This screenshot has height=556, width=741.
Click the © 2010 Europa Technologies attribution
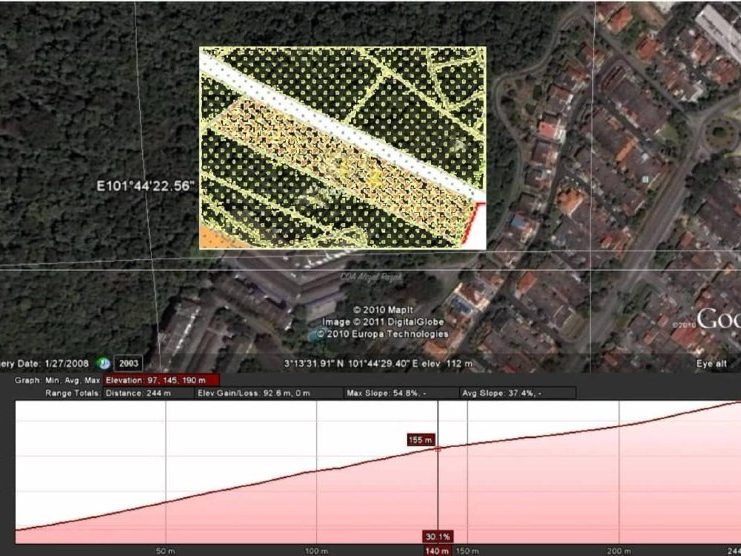click(382, 334)
